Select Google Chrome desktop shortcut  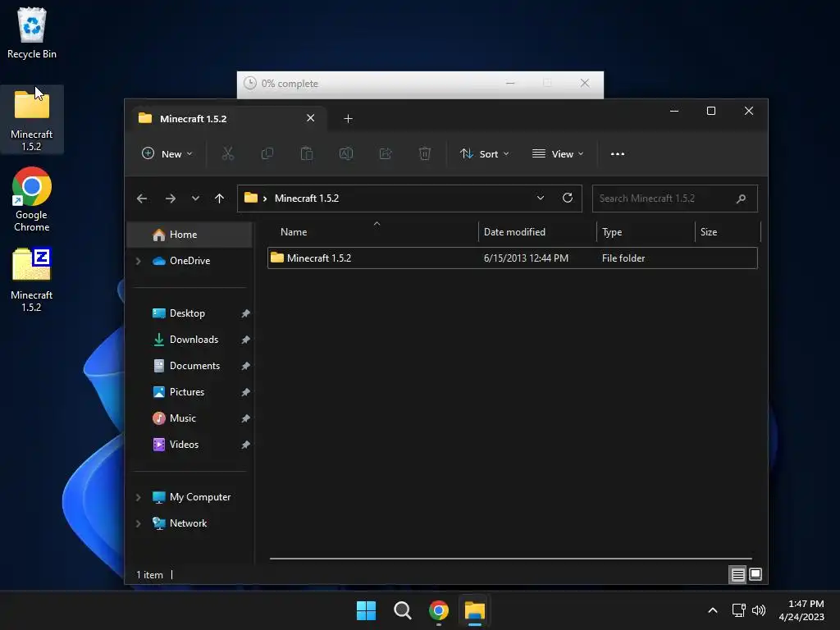(x=32, y=199)
